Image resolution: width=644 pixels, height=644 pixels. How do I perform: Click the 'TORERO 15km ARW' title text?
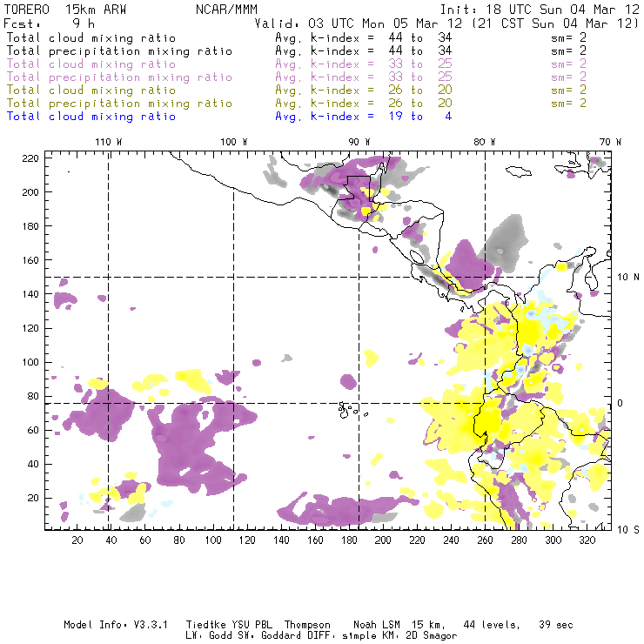click(x=65, y=10)
